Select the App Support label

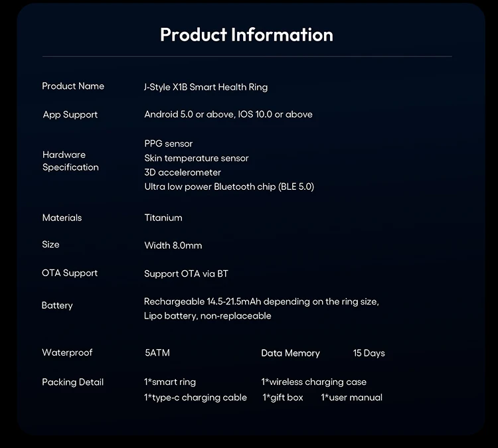[70, 115]
